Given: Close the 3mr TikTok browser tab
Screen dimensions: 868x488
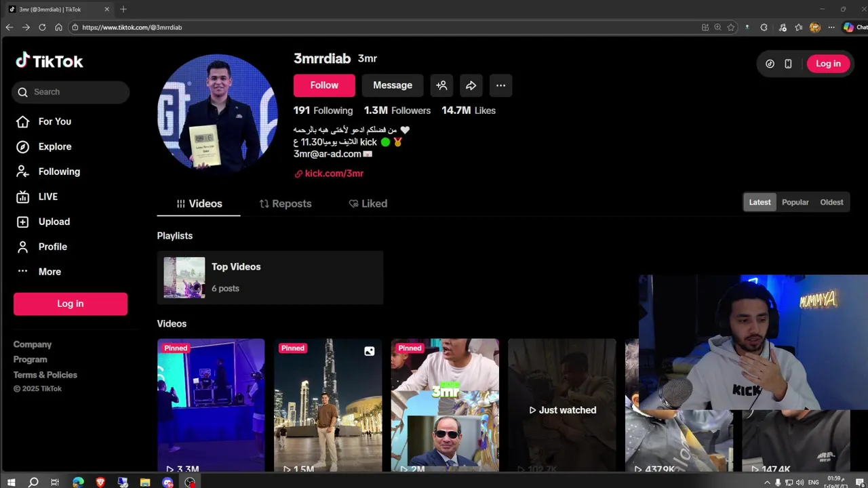Looking at the screenshot, I should (x=106, y=9).
